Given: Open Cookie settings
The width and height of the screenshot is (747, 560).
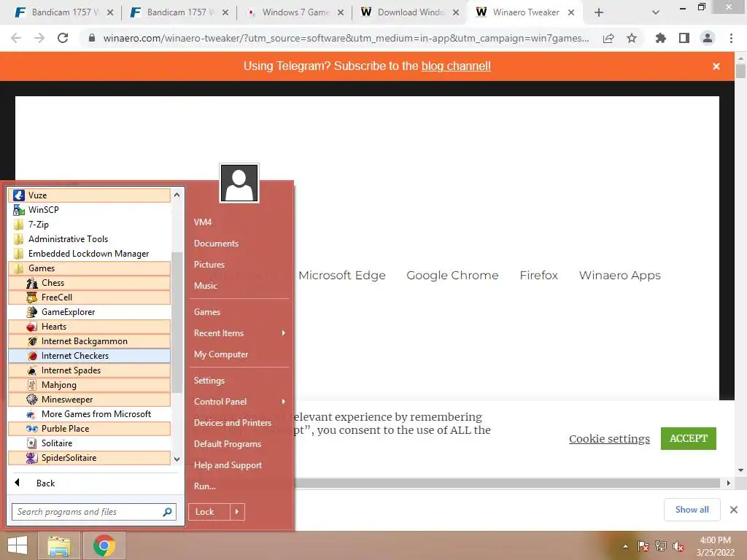Looking at the screenshot, I should click(609, 438).
